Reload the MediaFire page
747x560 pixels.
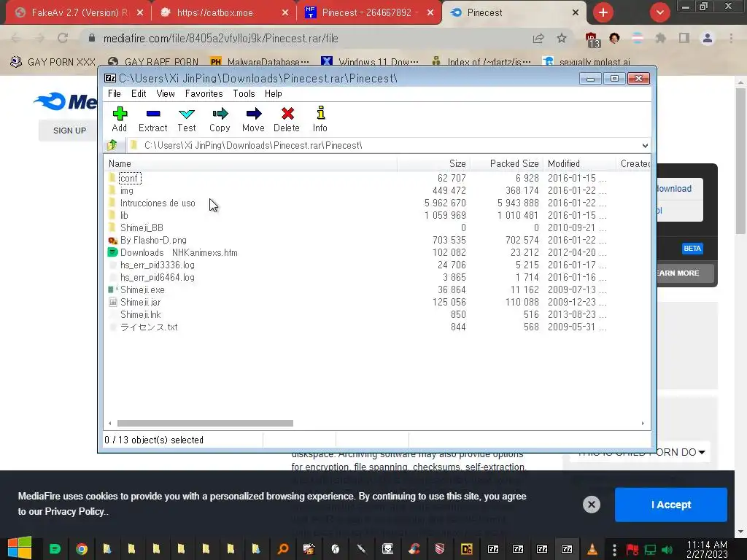[63, 38]
